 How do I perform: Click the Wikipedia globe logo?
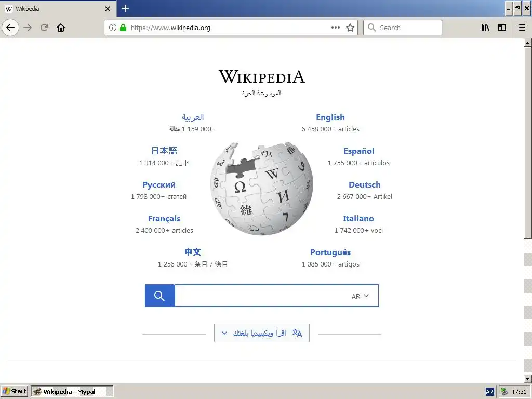tap(262, 189)
